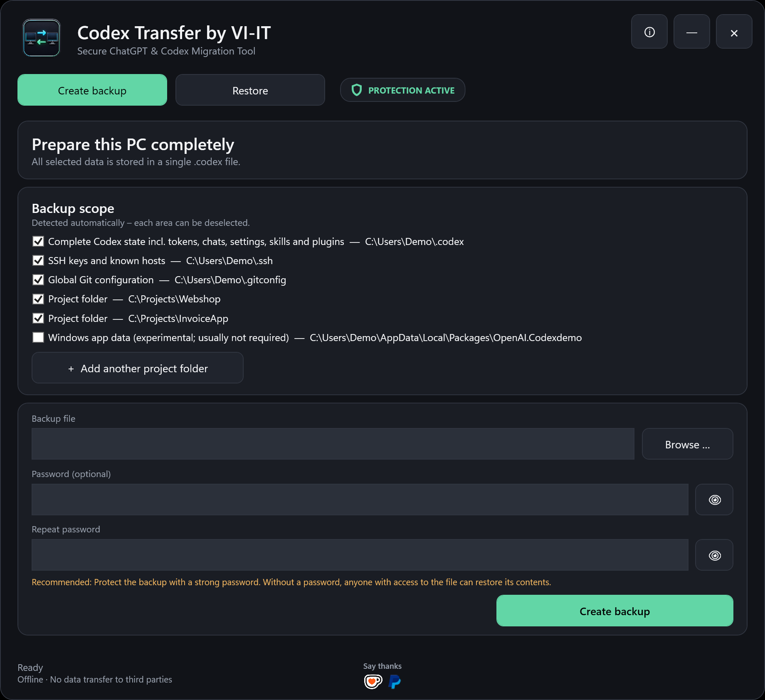765x700 pixels.
Task: Uncheck Global Git configuration checkbox
Action: [38, 280]
